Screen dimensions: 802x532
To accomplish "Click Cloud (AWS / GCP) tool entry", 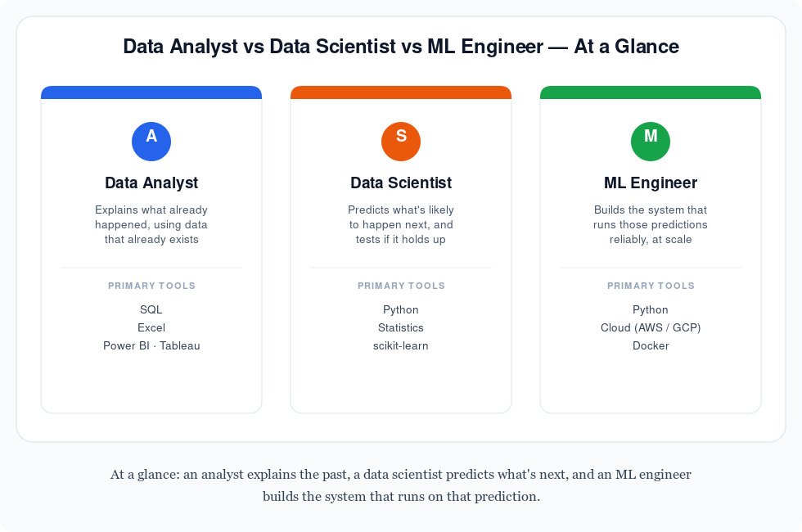I will 651,327.
